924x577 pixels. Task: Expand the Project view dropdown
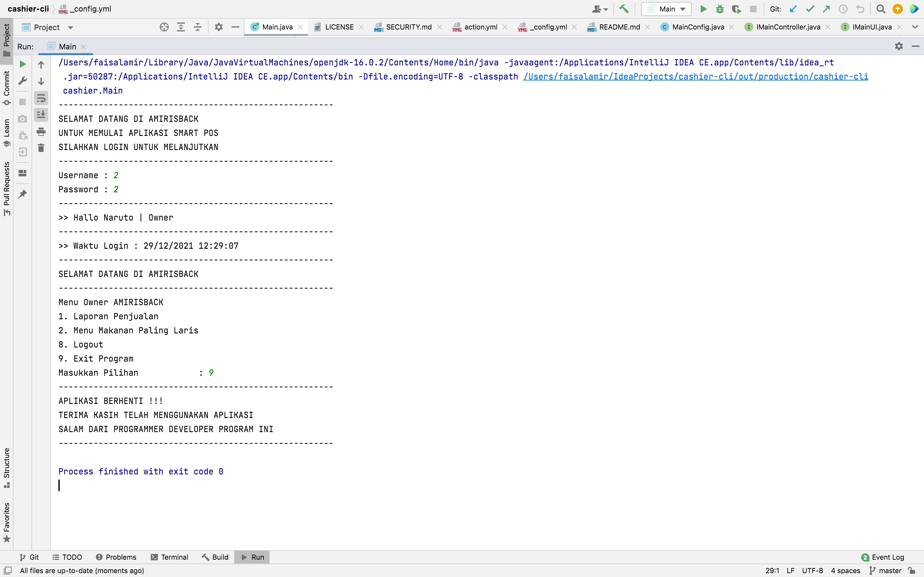70,28
